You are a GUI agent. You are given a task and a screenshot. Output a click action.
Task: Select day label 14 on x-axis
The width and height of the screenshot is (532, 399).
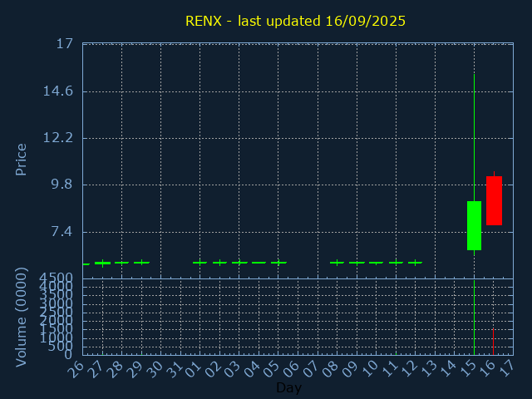coord(447,369)
